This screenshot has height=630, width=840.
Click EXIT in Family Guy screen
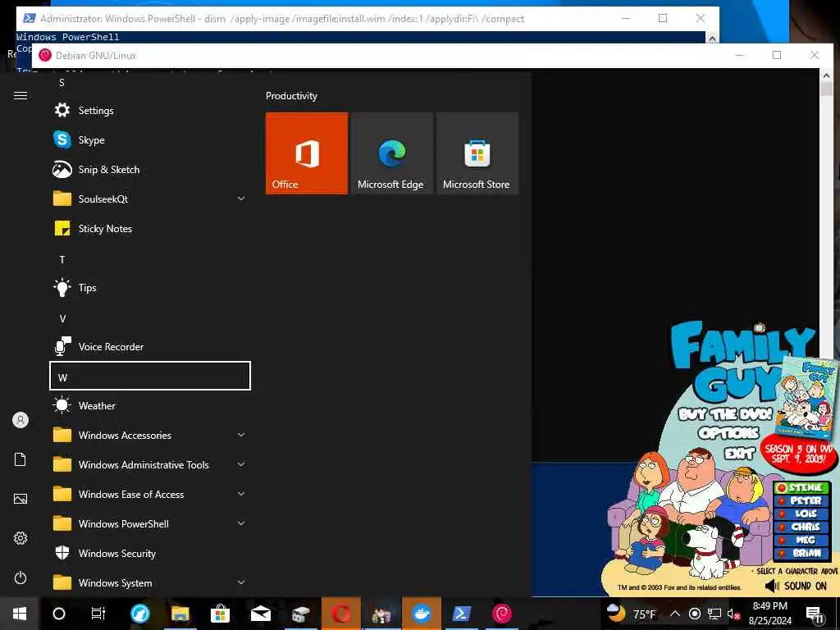(x=739, y=454)
